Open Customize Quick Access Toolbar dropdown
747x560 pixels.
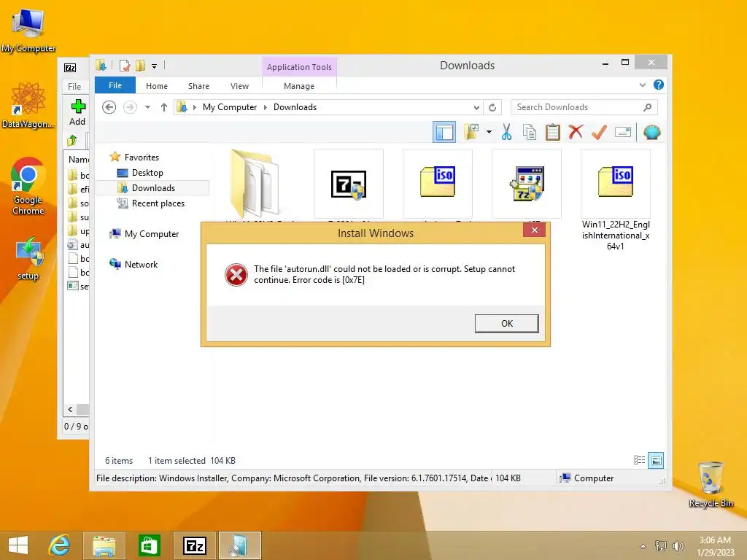pos(155,66)
